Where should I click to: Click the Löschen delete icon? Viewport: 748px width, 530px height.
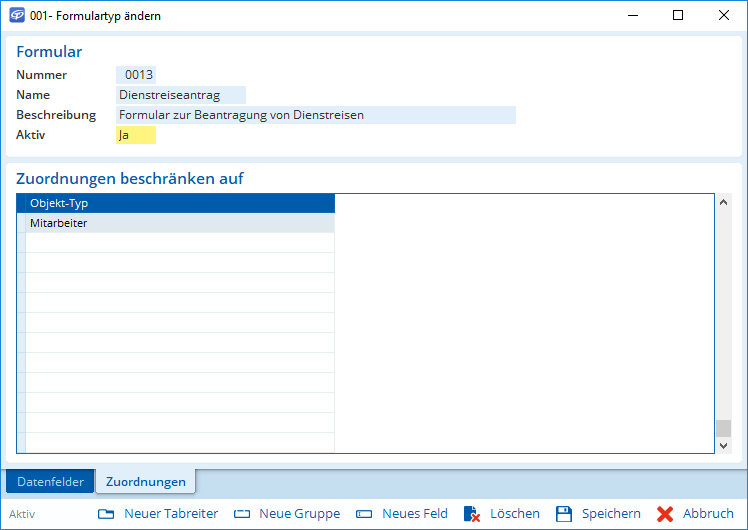pos(472,514)
